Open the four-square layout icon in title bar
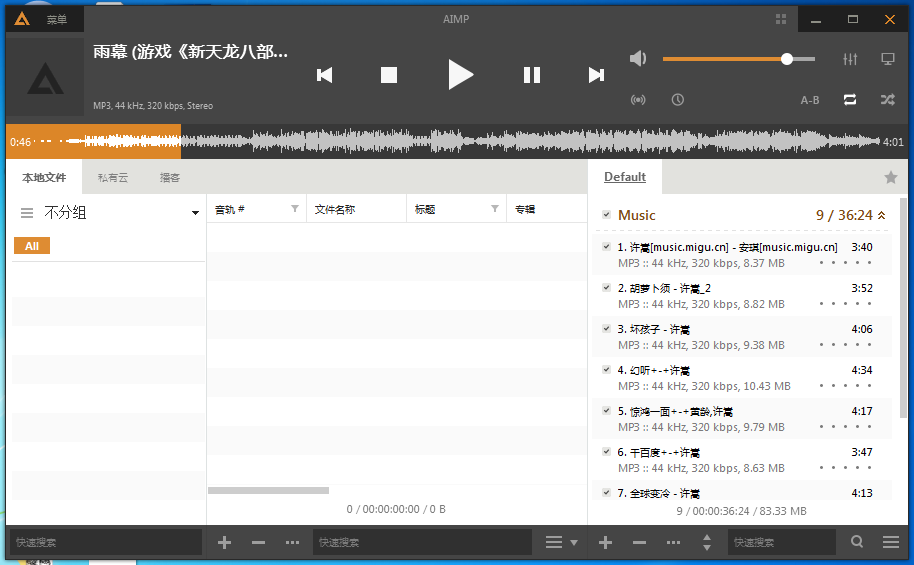 (781, 19)
